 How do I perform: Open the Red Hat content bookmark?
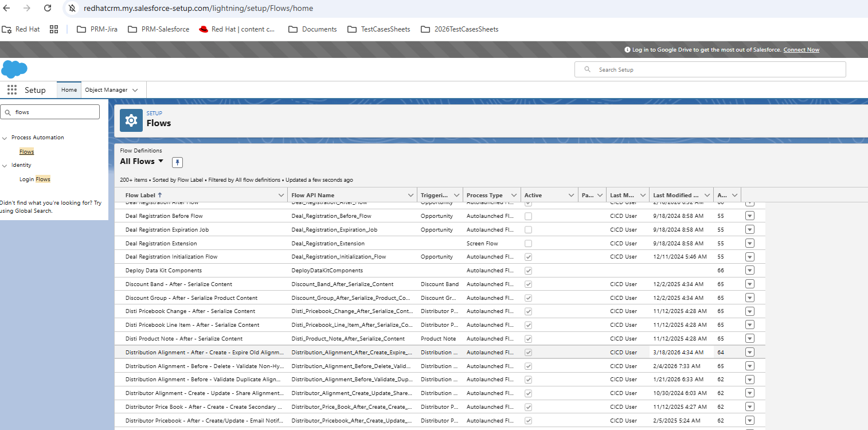point(237,29)
